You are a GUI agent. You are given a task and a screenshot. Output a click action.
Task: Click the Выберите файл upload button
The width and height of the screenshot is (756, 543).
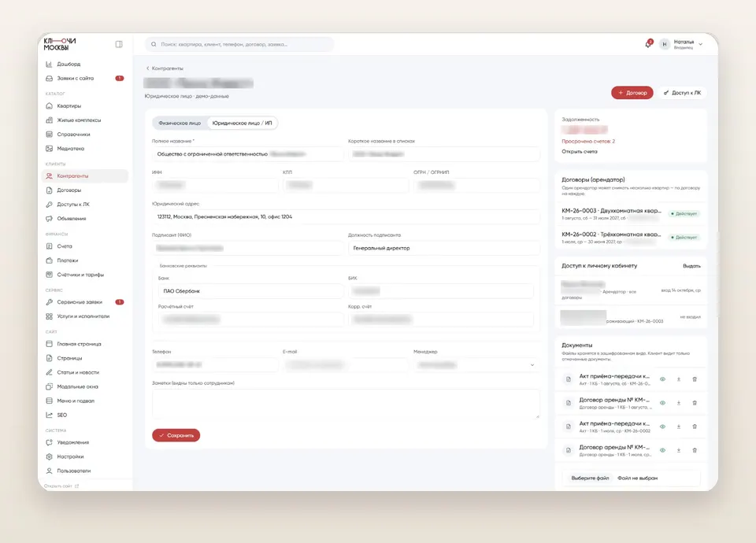click(590, 478)
